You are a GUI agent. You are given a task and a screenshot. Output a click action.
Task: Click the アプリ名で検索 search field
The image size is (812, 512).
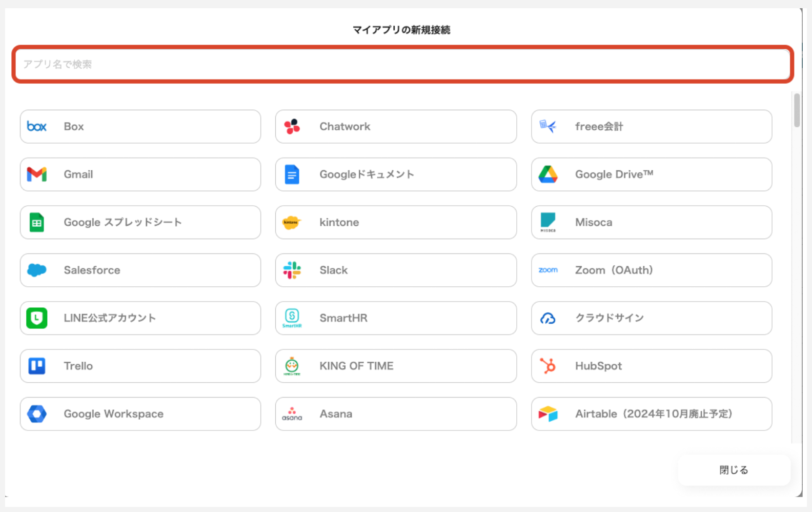(402, 64)
